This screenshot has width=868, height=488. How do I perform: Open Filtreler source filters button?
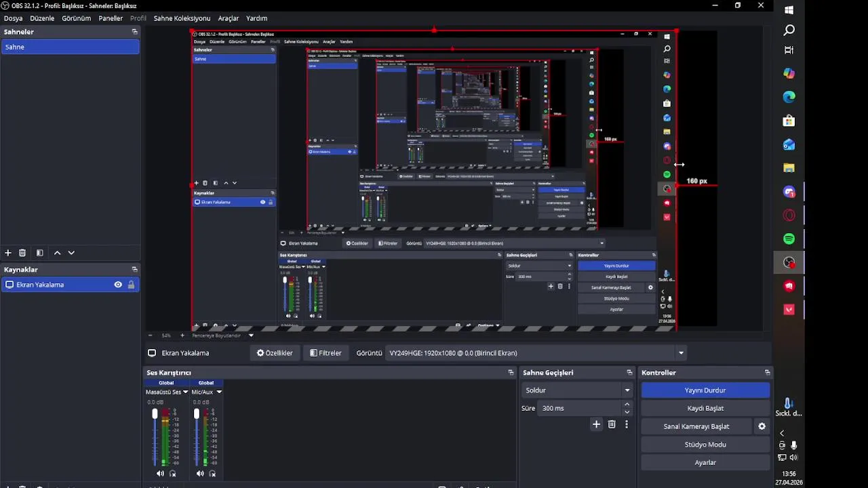tap(325, 353)
